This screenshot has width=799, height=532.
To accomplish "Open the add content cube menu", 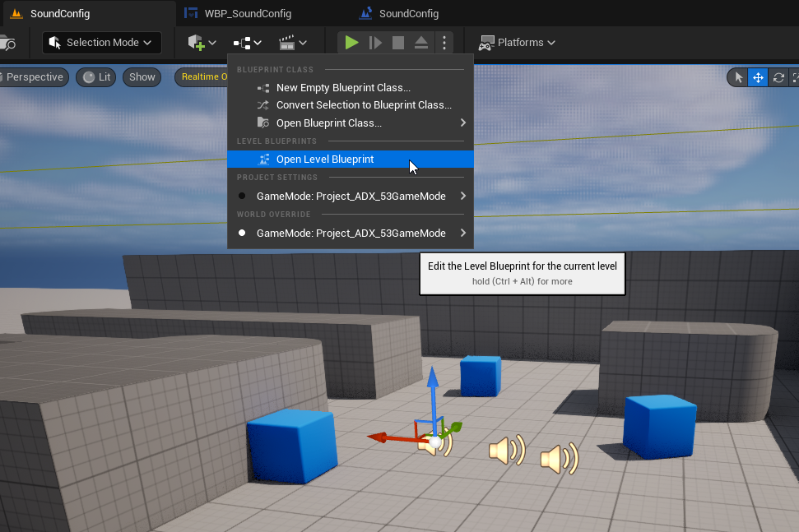I will 202,42.
